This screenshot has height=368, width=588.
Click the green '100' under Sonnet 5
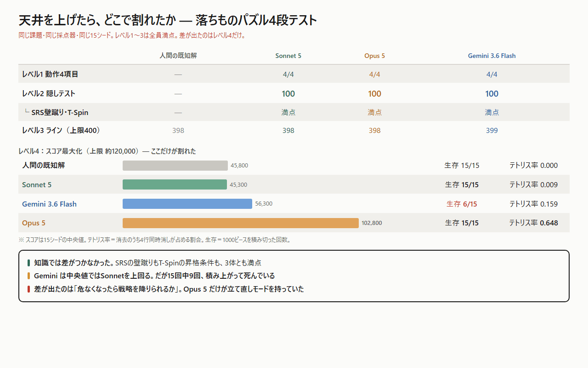point(288,94)
